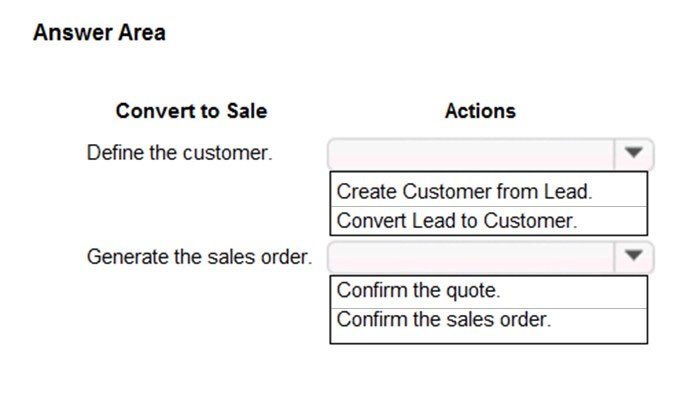This screenshot has height=393, width=688.
Task: Select Create Customer from Lead option
Action: pyautogui.click(x=488, y=191)
